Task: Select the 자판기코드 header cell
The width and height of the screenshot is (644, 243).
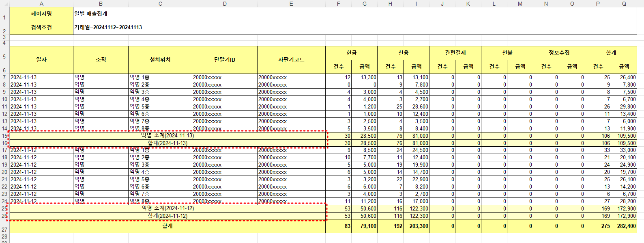Action: coord(291,60)
